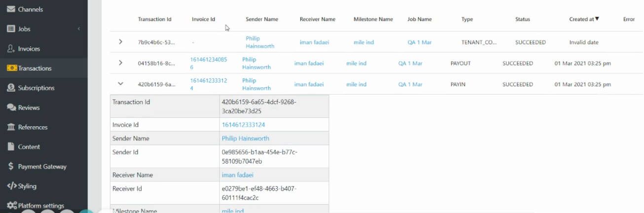Click the Invoices person icon in sidebar
This screenshot has width=644, height=213.
(11, 49)
